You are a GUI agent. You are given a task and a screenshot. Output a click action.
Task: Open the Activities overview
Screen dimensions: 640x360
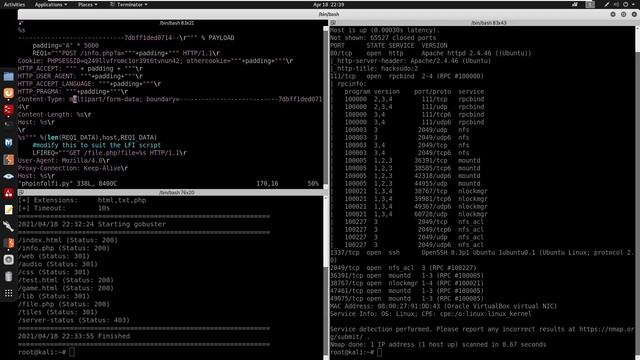(x=14, y=4)
